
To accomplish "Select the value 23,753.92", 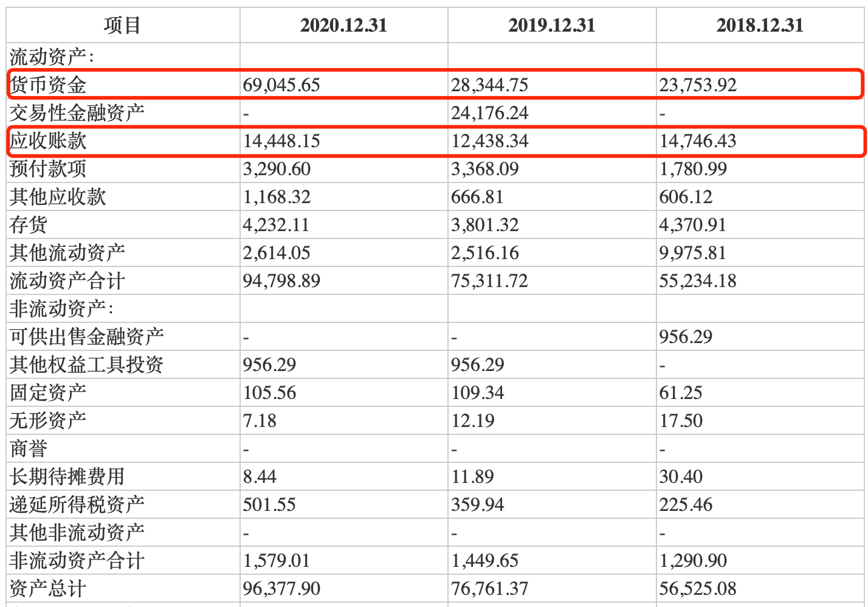I will [x=698, y=85].
